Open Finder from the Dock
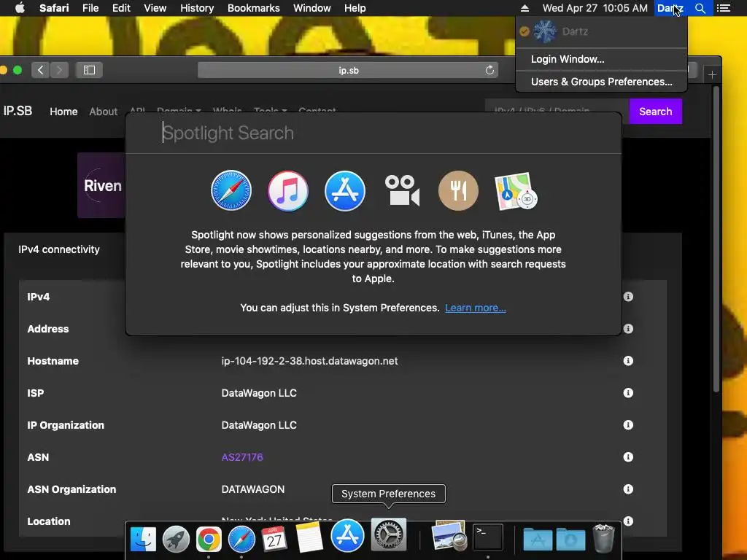The image size is (747, 560). pyautogui.click(x=143, y=539)
